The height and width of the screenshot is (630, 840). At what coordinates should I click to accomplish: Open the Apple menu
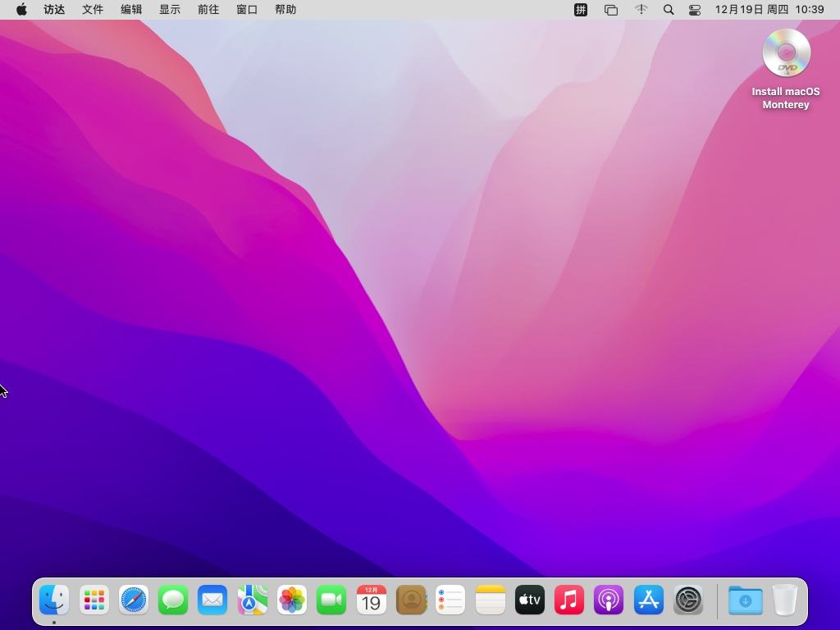click(21, 10)
